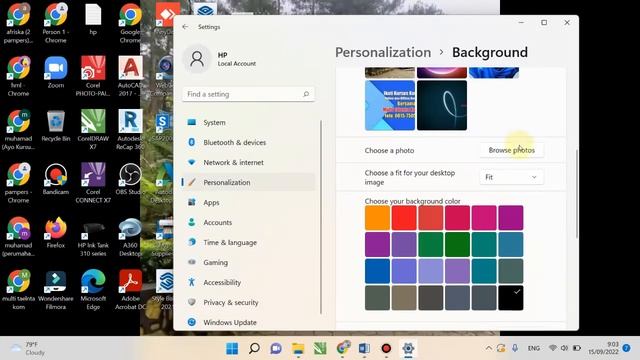Screen dimensions: 640x360
Task: Open Privacy & security settings
Action: [x=248, y=302]
